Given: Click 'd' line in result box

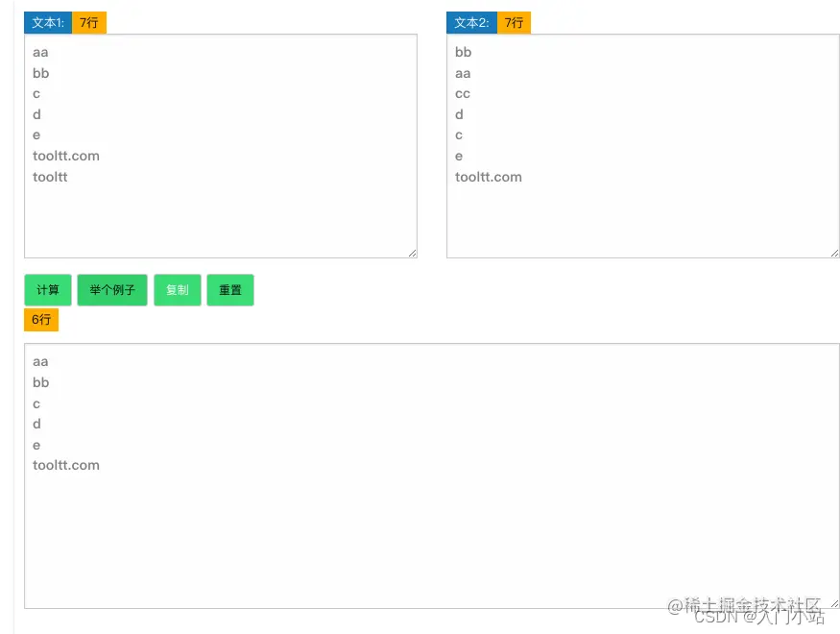Looking at the screenshot, I should [37, 424].
